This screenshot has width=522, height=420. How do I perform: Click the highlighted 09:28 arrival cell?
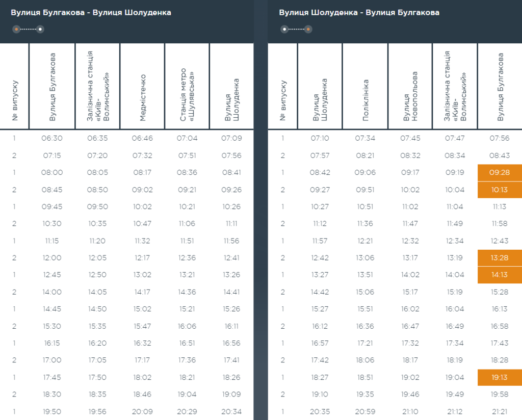tap(499, 172)
